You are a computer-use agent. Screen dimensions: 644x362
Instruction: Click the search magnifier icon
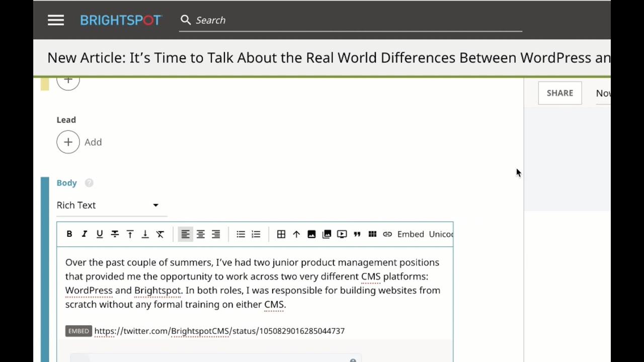coord(186,20)
